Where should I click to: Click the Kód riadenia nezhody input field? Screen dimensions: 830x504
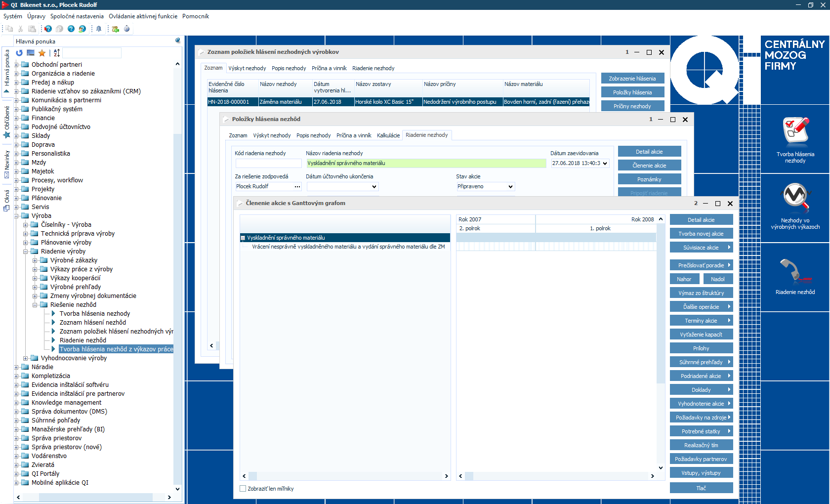pyautogui.click(x=268, y=163)
